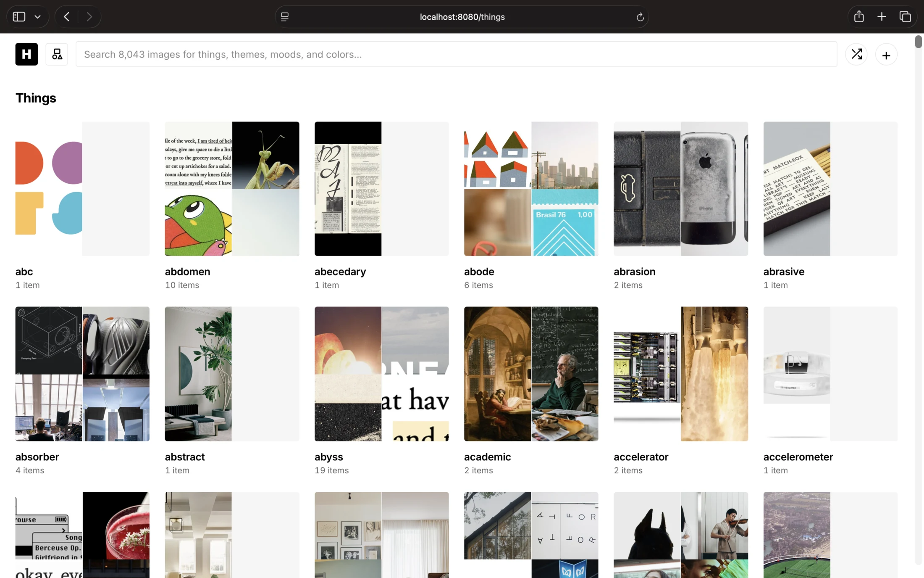Open the abdomen collection thumbnail
Screen dimensions: 924x578
[x=232, y=189]
